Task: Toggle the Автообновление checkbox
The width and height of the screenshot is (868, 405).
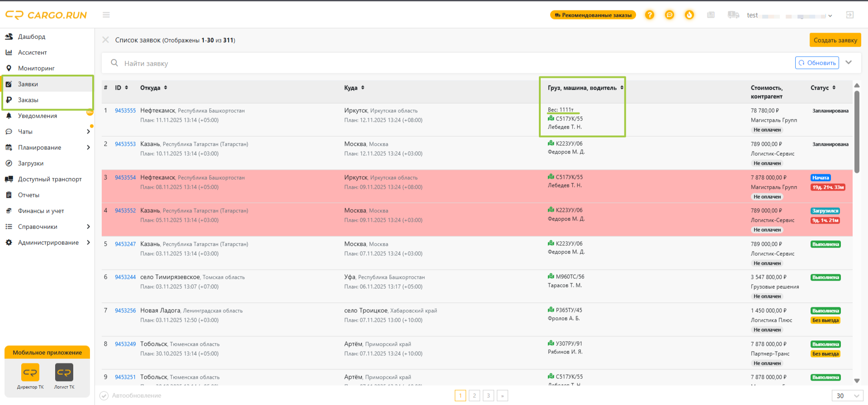Action: click(104, 395)
